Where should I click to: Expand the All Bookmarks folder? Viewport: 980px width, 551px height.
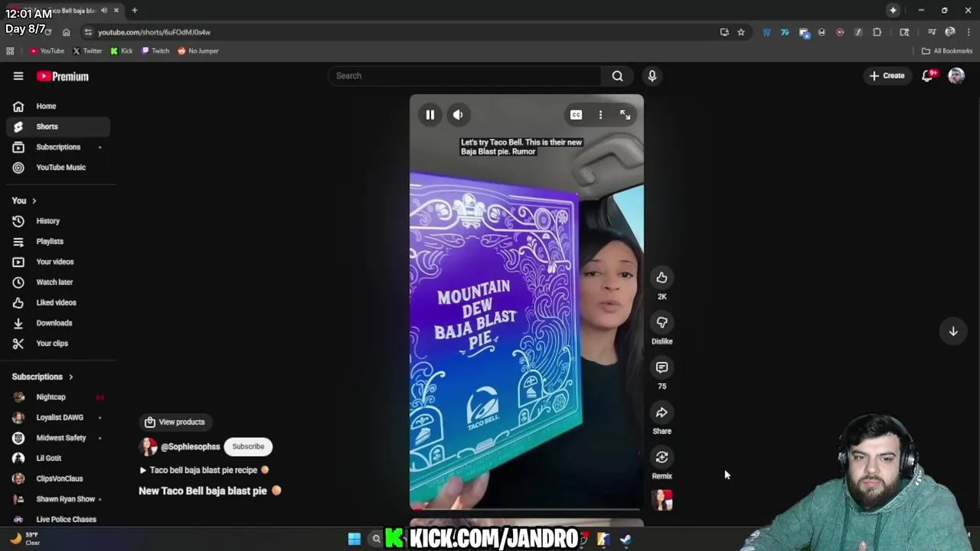(947, 51)
